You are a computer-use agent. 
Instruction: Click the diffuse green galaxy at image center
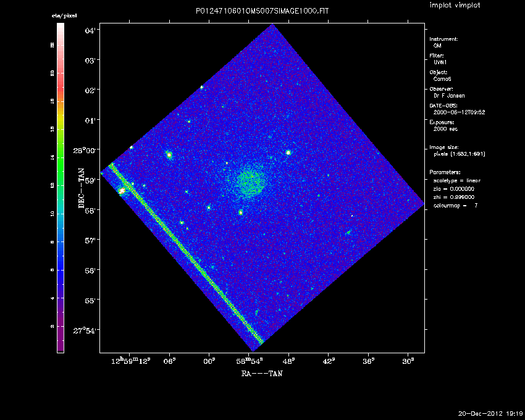coord(249,183)
